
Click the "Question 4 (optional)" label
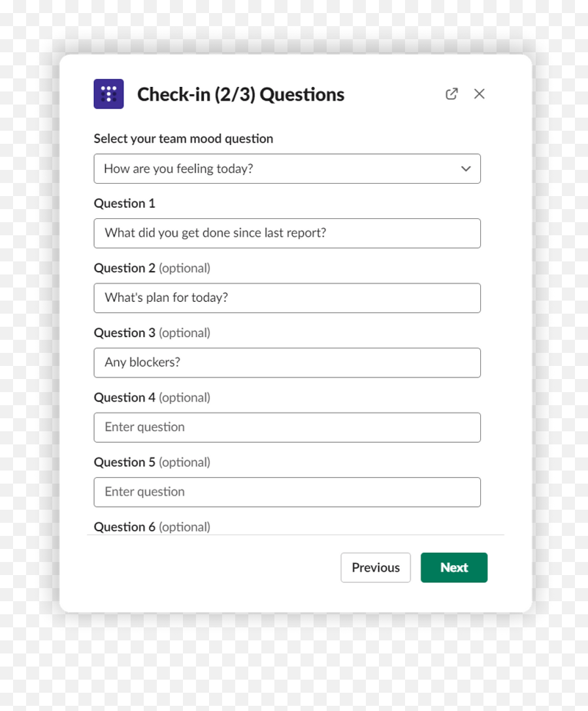click(x=152, y=398)
